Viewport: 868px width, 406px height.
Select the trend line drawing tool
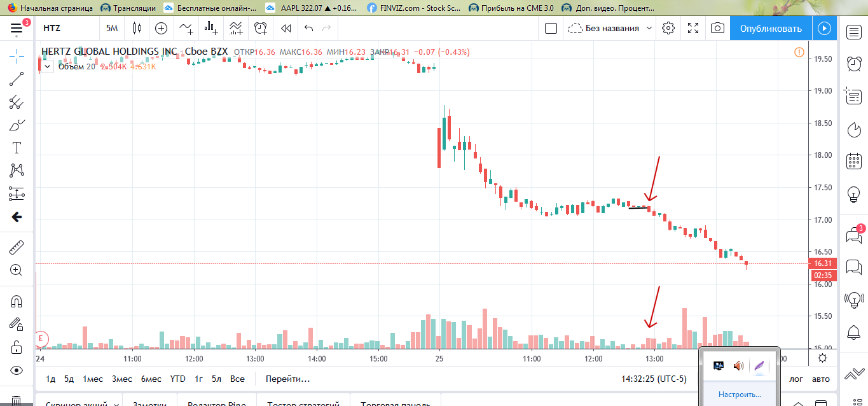click(x=17, y=80)
